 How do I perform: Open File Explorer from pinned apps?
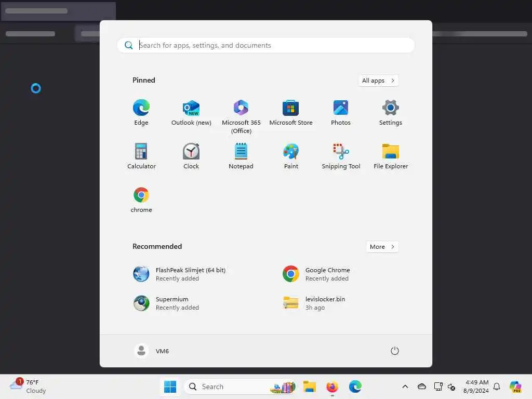point(391,156)
